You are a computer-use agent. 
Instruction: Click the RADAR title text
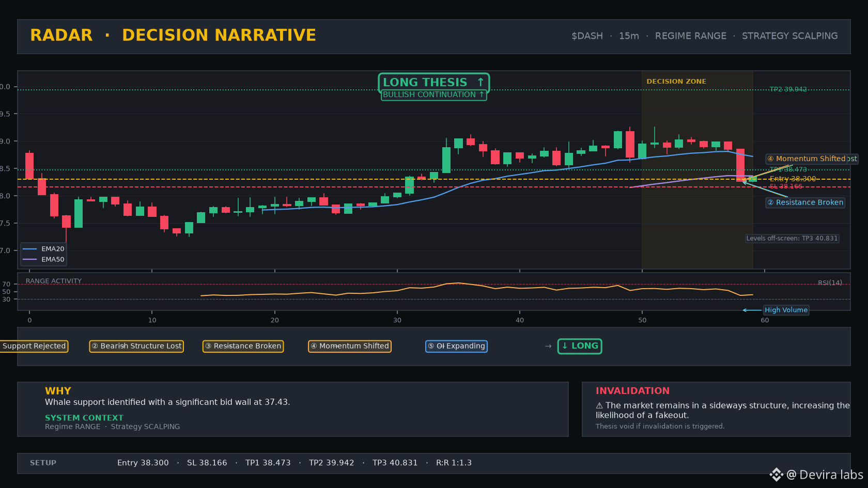click(x=61, y=35)
